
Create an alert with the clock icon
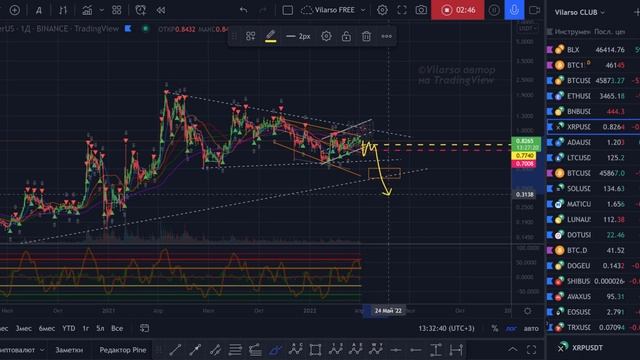[140, 10]
